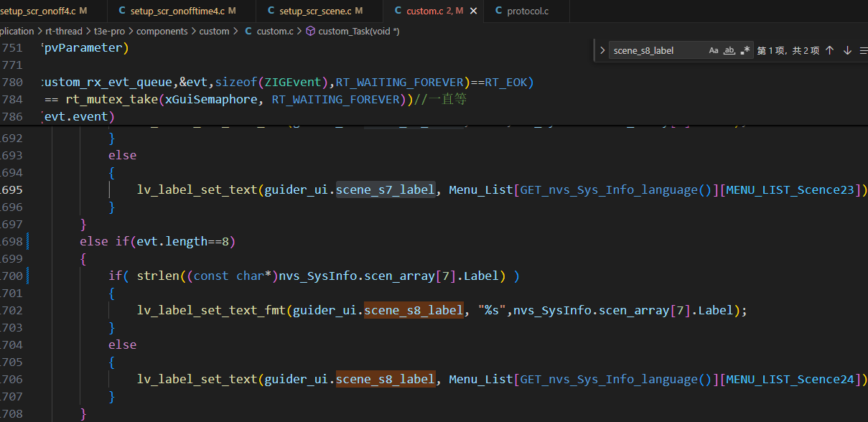Expand the replace field chevron
Screen dimensions: 868x422
click(602, 50)
